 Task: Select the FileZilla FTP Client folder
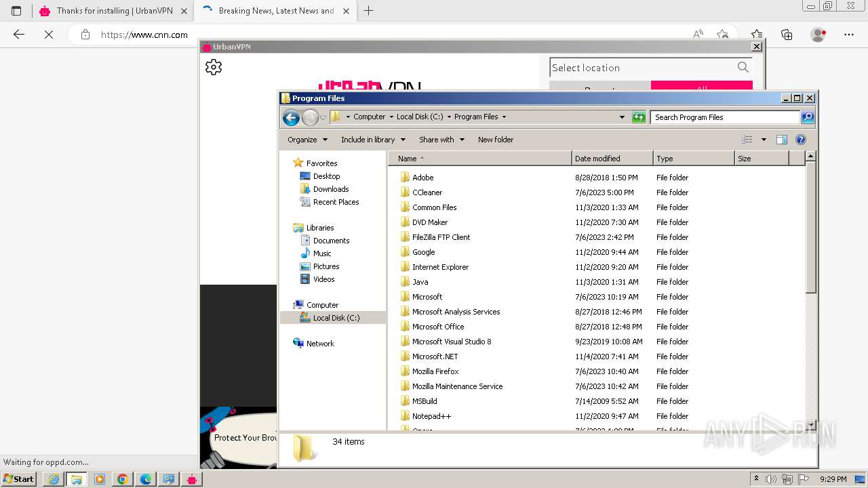[441, 237]
